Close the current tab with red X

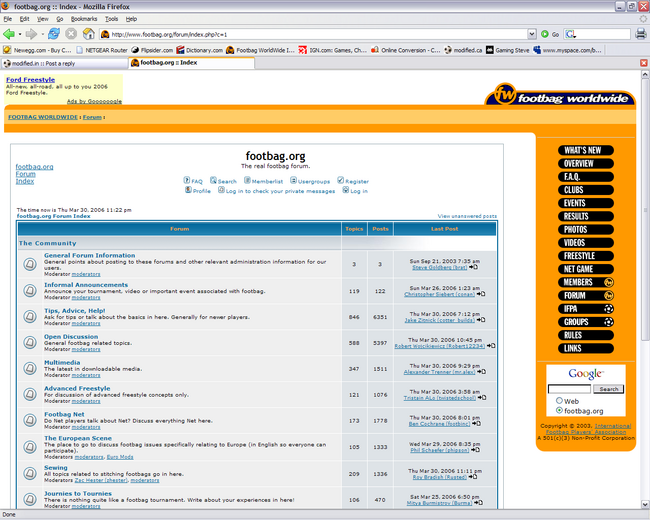point(643,63)
